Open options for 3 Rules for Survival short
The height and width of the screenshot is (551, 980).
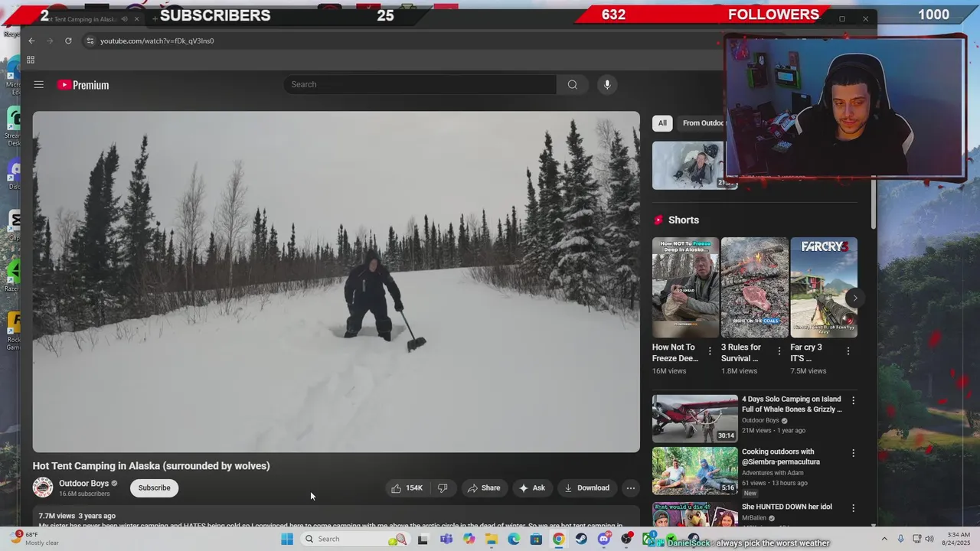click(x=779, y=351)
